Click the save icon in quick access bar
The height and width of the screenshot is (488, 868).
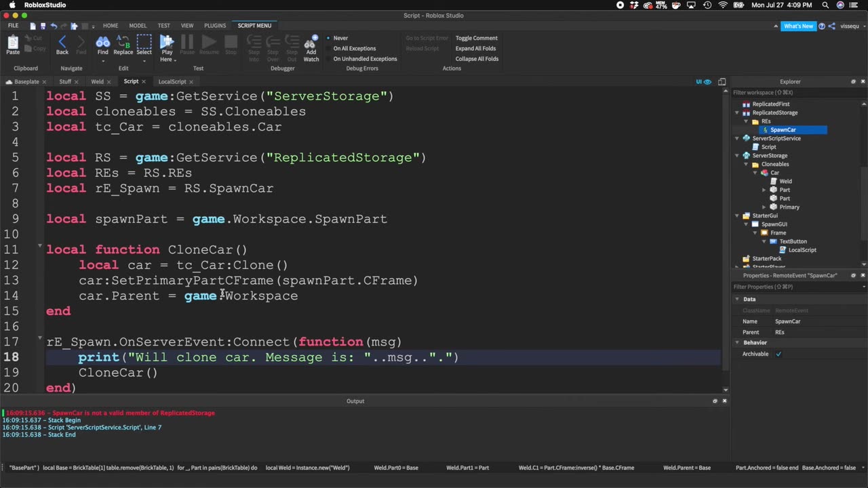42,26
